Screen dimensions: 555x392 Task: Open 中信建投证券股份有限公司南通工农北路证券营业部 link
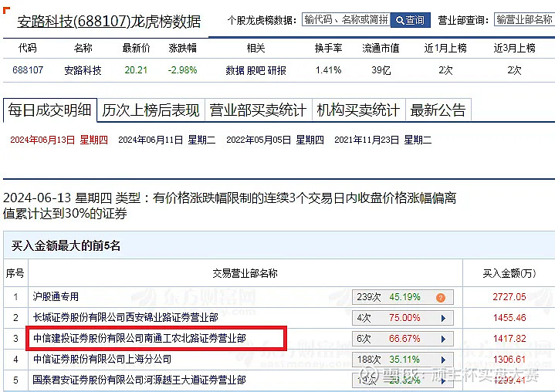coord(140,338)
